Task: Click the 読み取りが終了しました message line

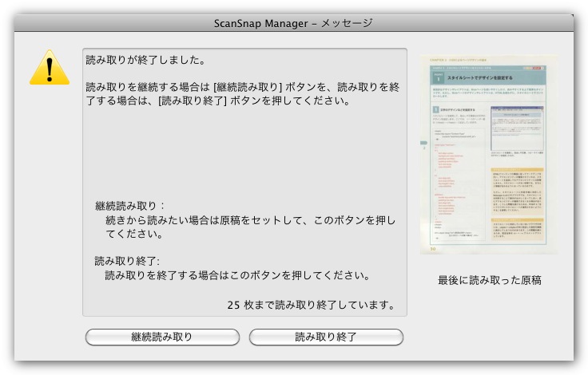Action: click(145, 60)
